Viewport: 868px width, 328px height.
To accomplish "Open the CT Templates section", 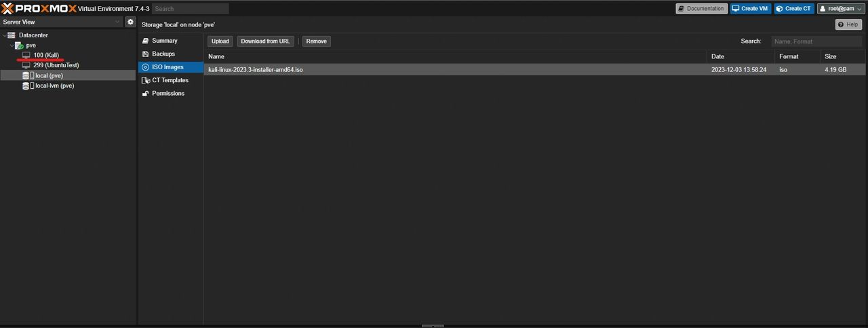I will [x=170, y=80].
